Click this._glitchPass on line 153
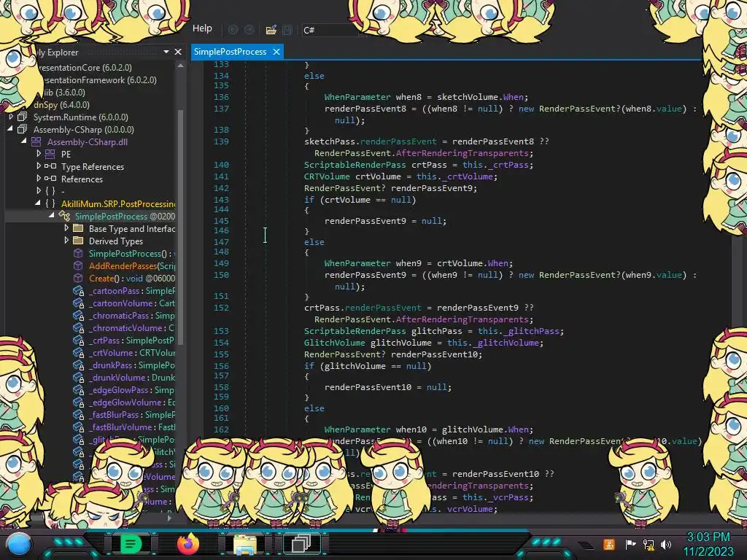 pyautogui.click(x=519, y=331)
